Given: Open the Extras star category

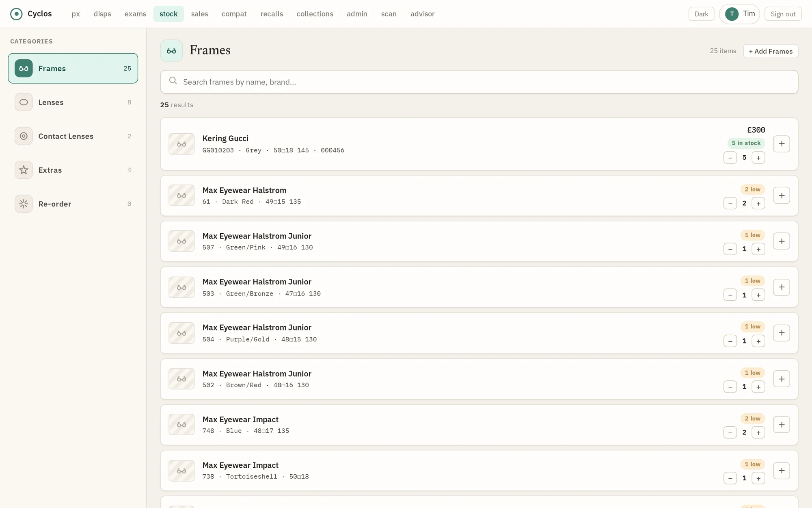Looking at the screenshot, I should (73, 170).
